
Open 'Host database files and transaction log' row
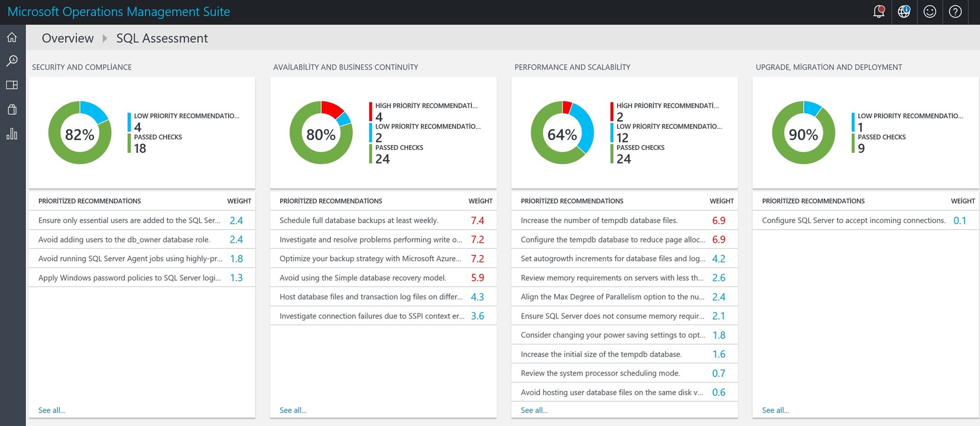[x=383, y=297]
